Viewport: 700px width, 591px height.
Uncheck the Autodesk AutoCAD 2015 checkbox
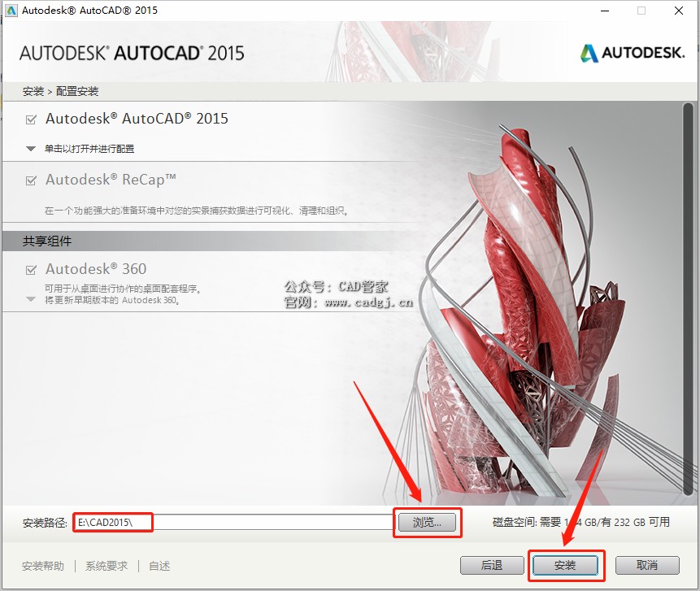(31, 120)
